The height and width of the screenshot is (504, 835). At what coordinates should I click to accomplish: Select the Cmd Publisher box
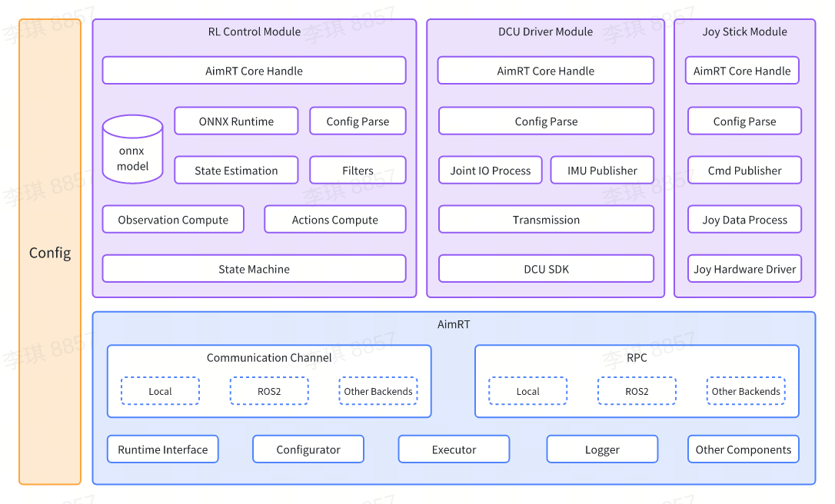[744, 171]
